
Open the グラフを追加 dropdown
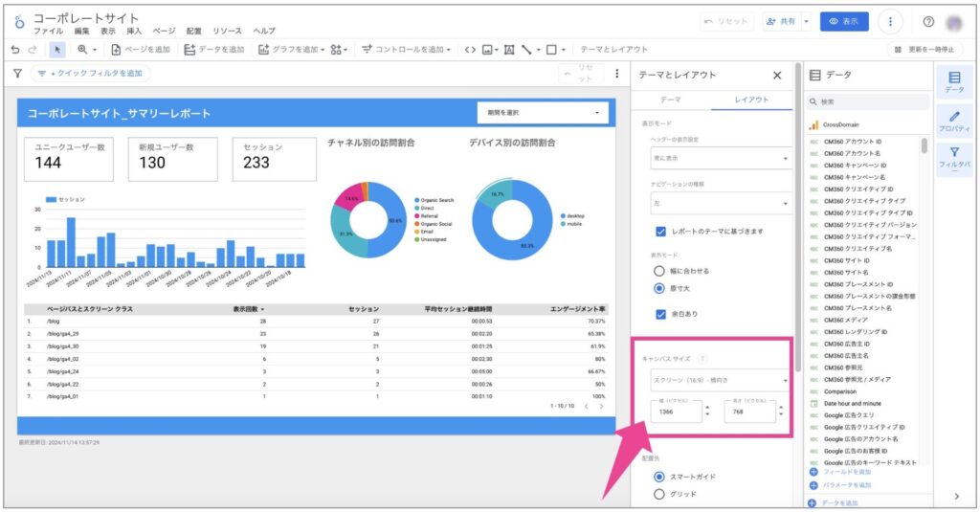(292, 50)
